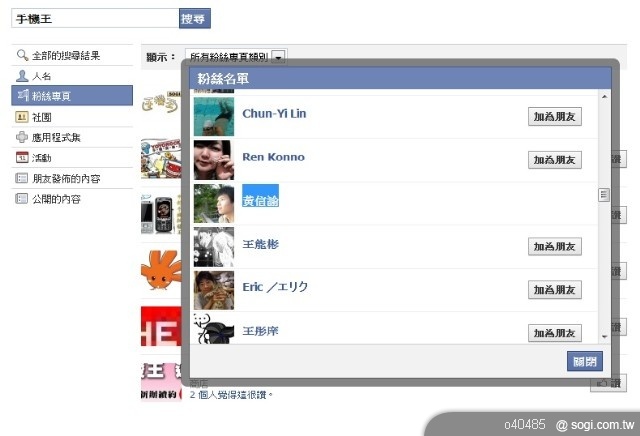Screen dimensions: 640x436
Task: Click the fan list scrollbar thumb
Action: [604, 195]
